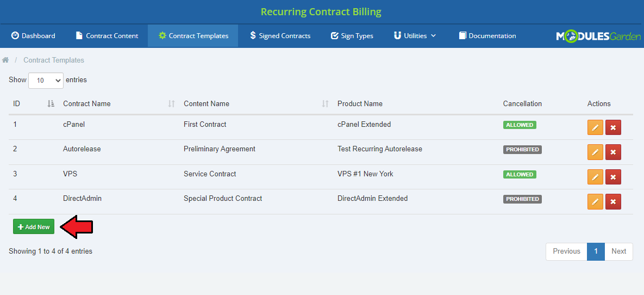Click the Recurring Contract Billing title
This screenshot has width=644, height=295.
321,12
